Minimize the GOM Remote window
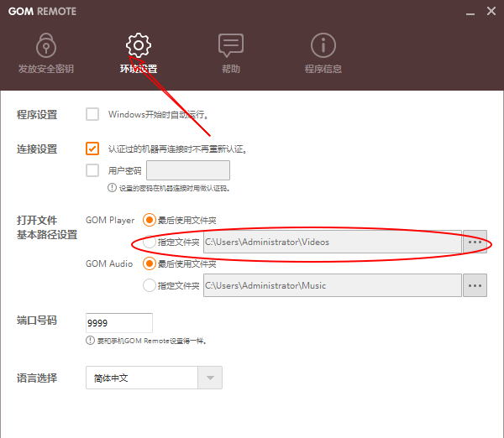 pos(470,13)
